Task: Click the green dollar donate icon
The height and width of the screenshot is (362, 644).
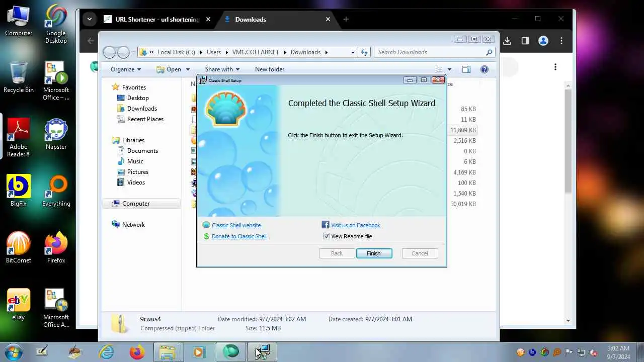Action: point(206,236)
